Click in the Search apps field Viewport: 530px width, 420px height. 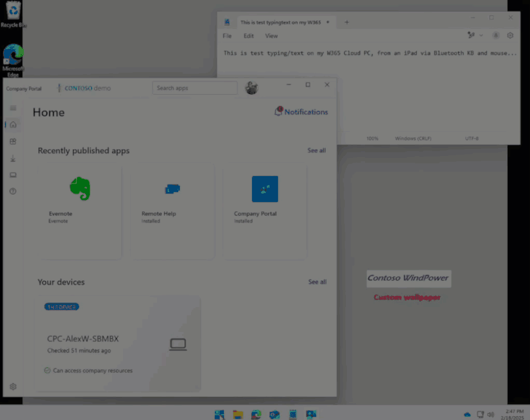195,88
